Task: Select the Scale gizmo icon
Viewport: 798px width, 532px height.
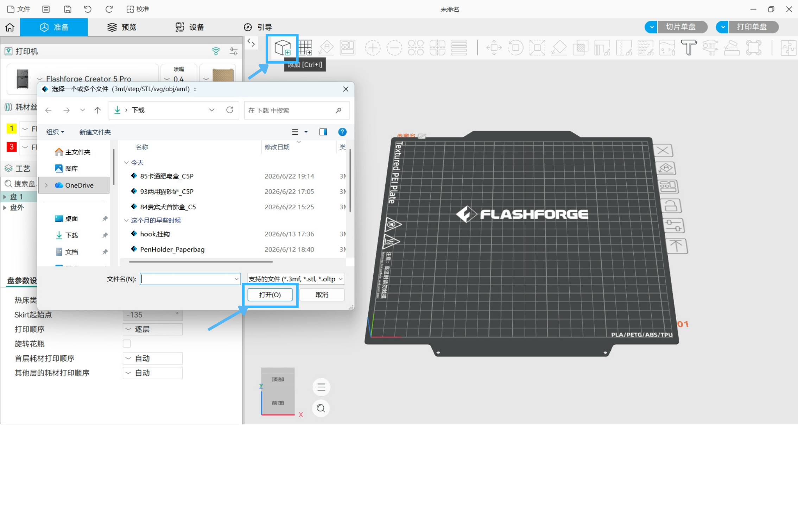Action: (537, 48)
